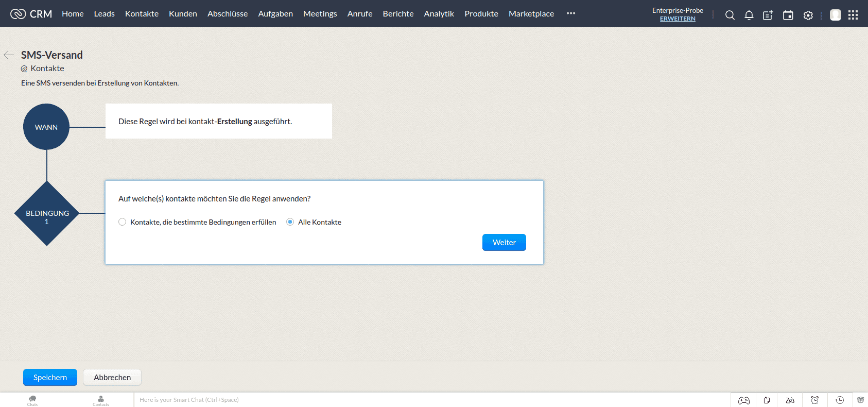Select 'Kontakte, die bestimmte Bedingungen erfüllen' radio
This screenshot has height=407, width=868.
123,222
